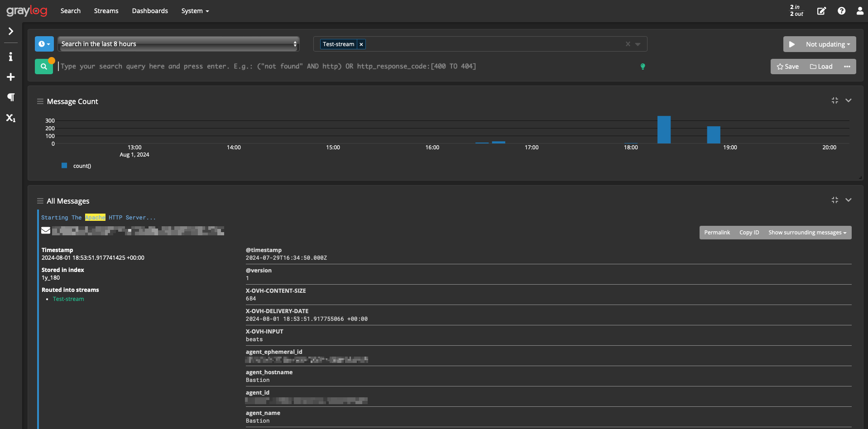Click the Save search button
This screenshot has width=868, height=429.
click(x=788, y=67)
